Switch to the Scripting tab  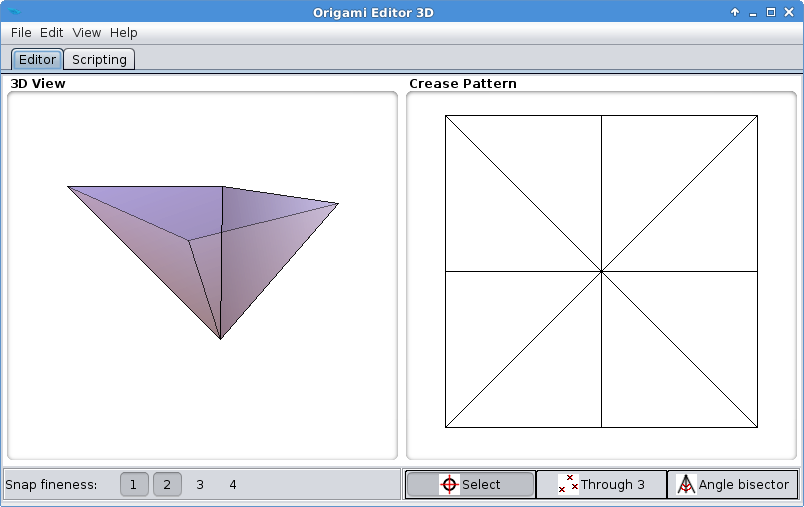pos(99,60)
